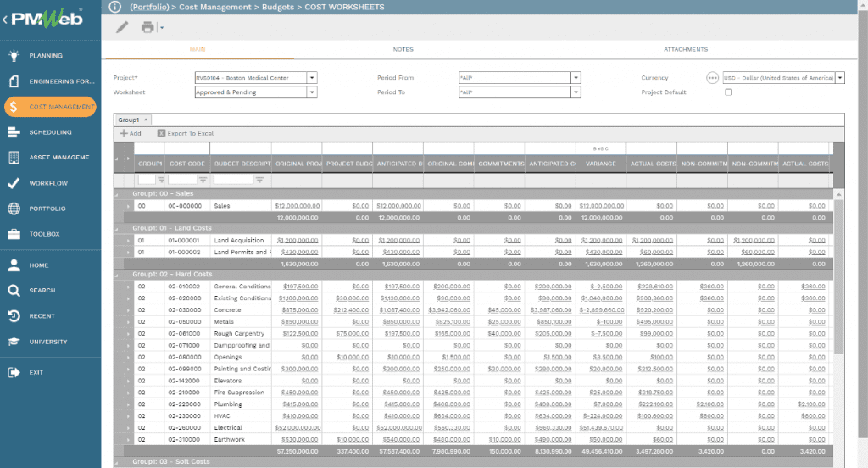This screenshot has width=868, height=468.
Task: Open Portfolio globe sidebar item
Action: point(47,209)
